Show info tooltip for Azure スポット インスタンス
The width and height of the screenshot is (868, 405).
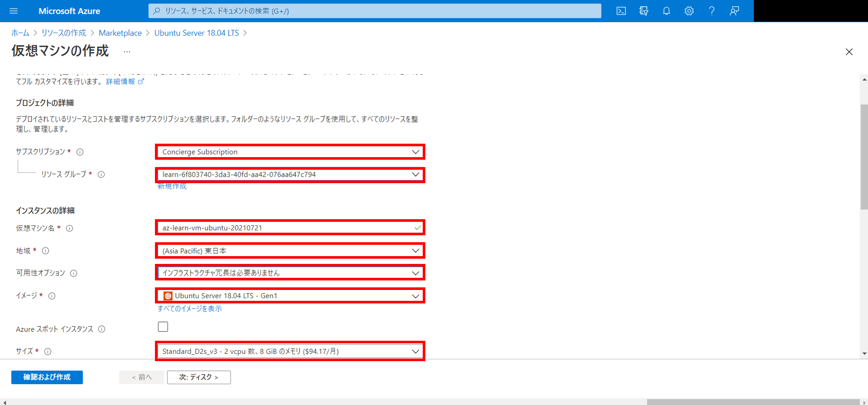102,329
